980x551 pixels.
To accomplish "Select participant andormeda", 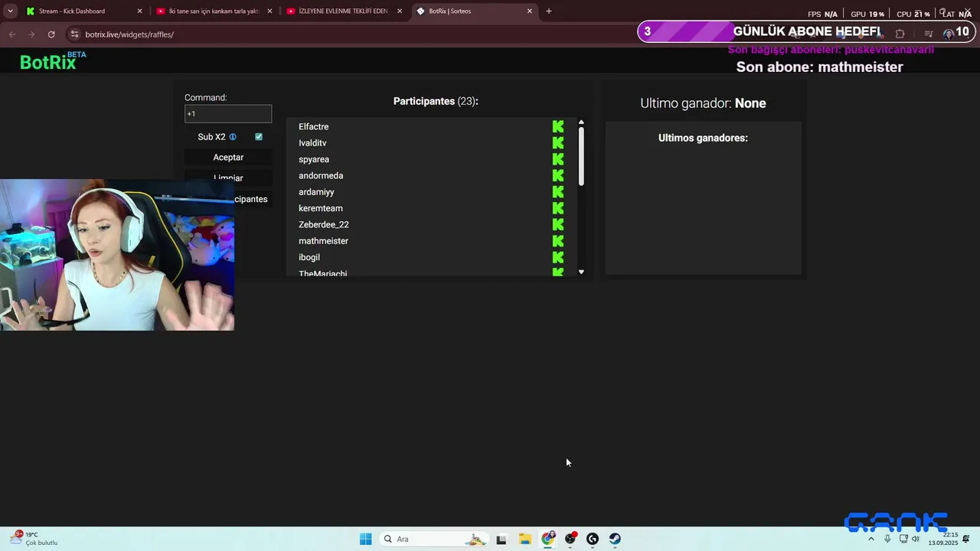I will [321, 176].
